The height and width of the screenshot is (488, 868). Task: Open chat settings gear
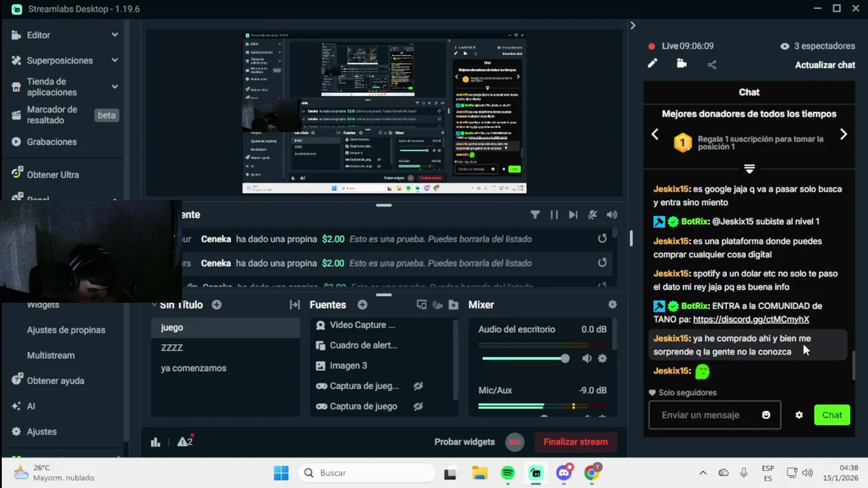pyautogui.click(x=799, y=415)
